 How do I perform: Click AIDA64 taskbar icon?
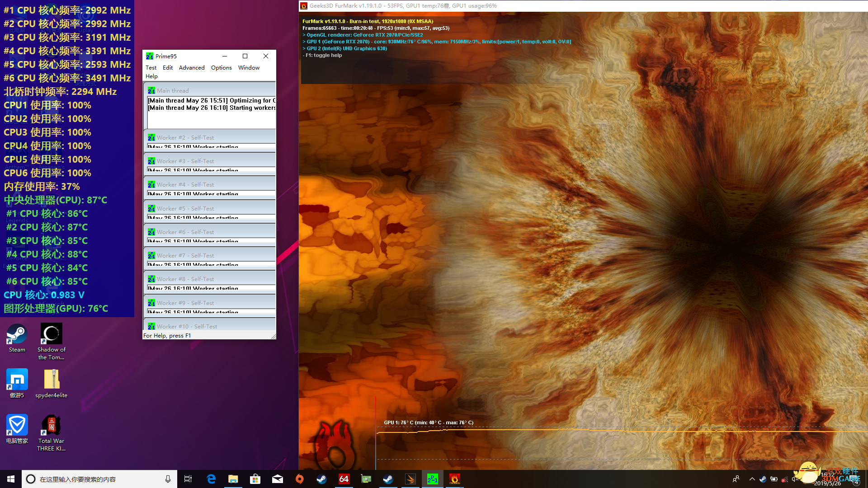tap(344, 479)
